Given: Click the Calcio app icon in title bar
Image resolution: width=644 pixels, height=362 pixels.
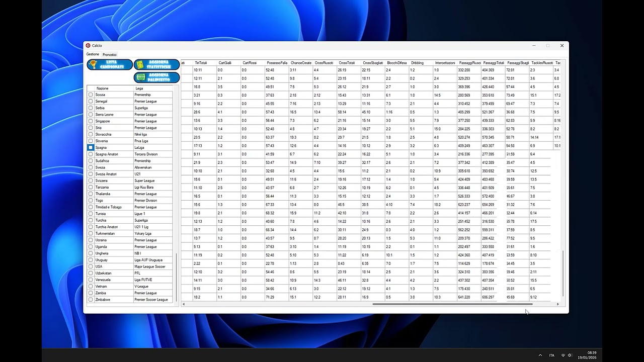Looking at the screenshot, I should pos(88,45).
